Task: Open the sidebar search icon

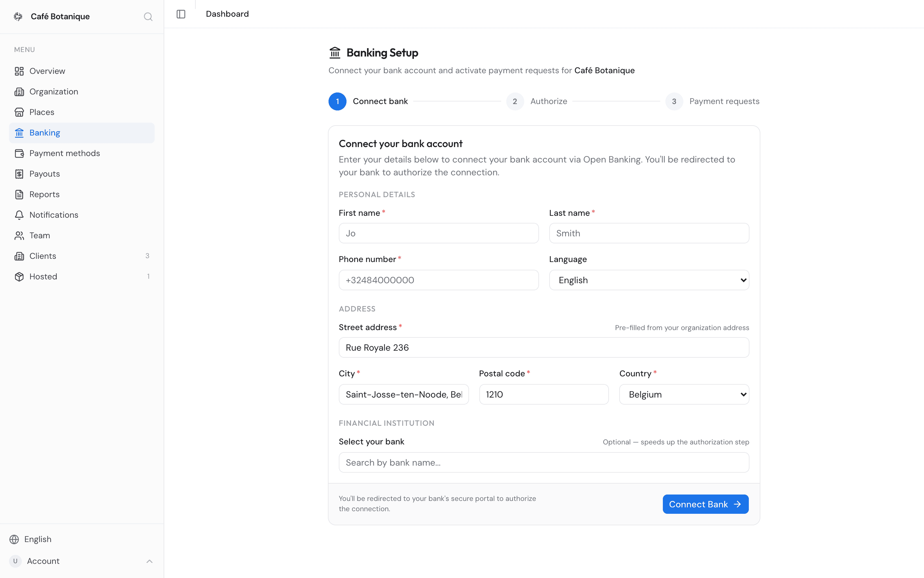Action: [148, 16]
